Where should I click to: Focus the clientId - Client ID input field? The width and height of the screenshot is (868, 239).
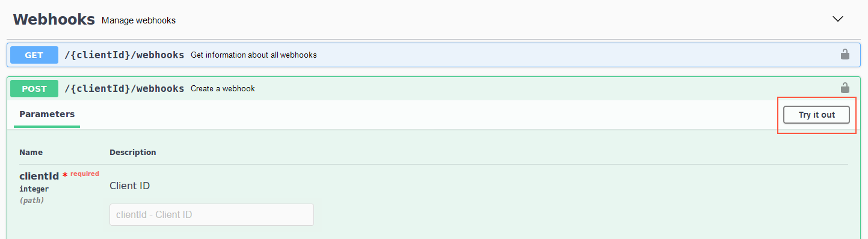tap(212, 214)
